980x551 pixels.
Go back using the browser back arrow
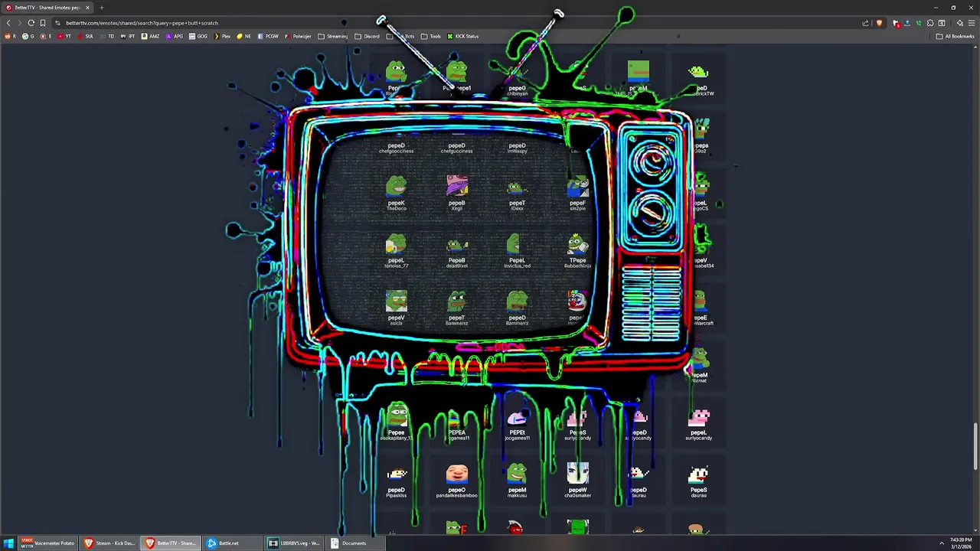pyautogui.click(x=8, y=23)
